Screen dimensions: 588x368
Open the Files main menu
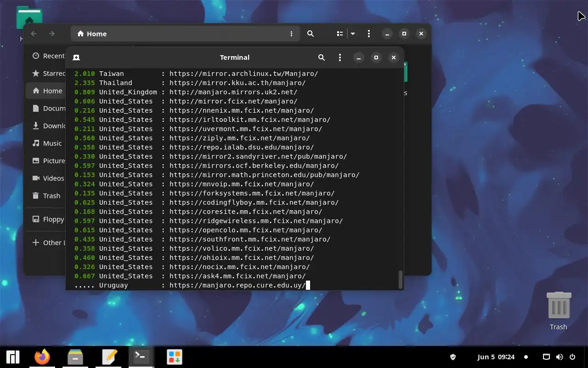pyautogui.click(x=369, y=34)
